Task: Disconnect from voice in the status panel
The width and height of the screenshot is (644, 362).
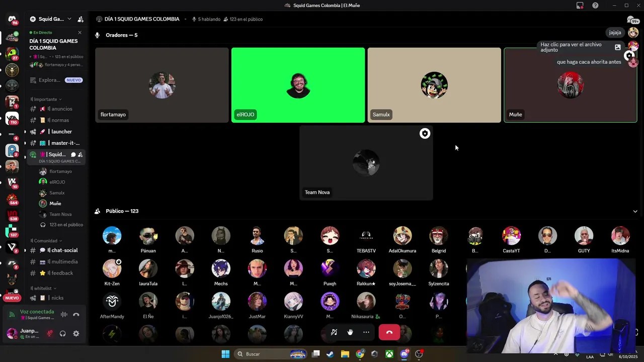Action: tap(76, 315)
